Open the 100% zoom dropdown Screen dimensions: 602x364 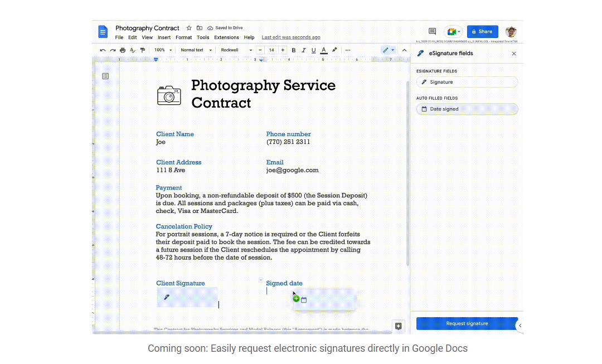[163, 50]
